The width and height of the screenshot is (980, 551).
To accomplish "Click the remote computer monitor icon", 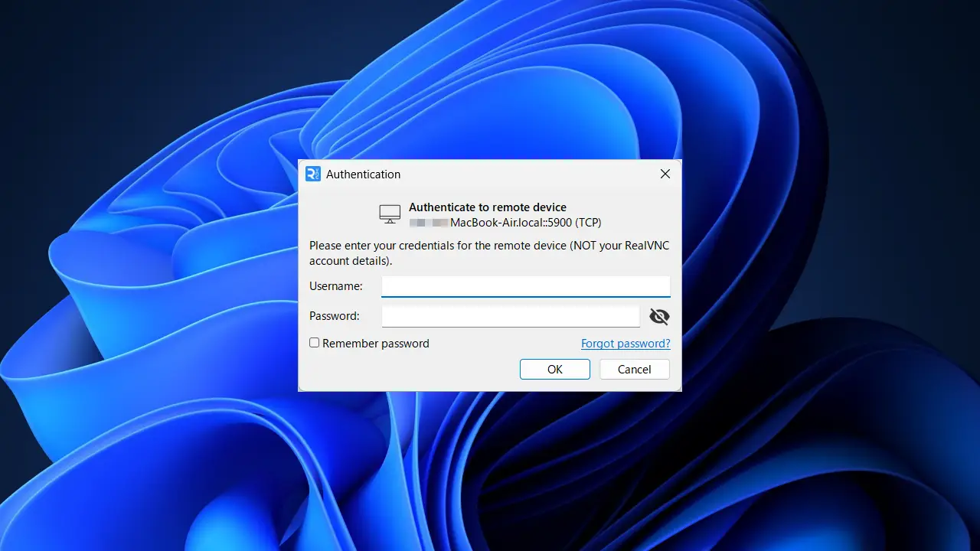I will point(390,214).
